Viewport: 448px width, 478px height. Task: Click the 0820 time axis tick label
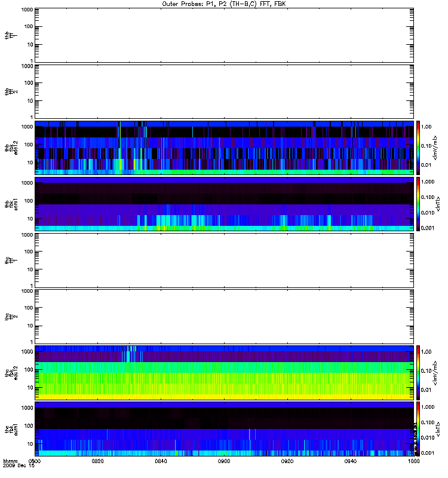point(97,461)
